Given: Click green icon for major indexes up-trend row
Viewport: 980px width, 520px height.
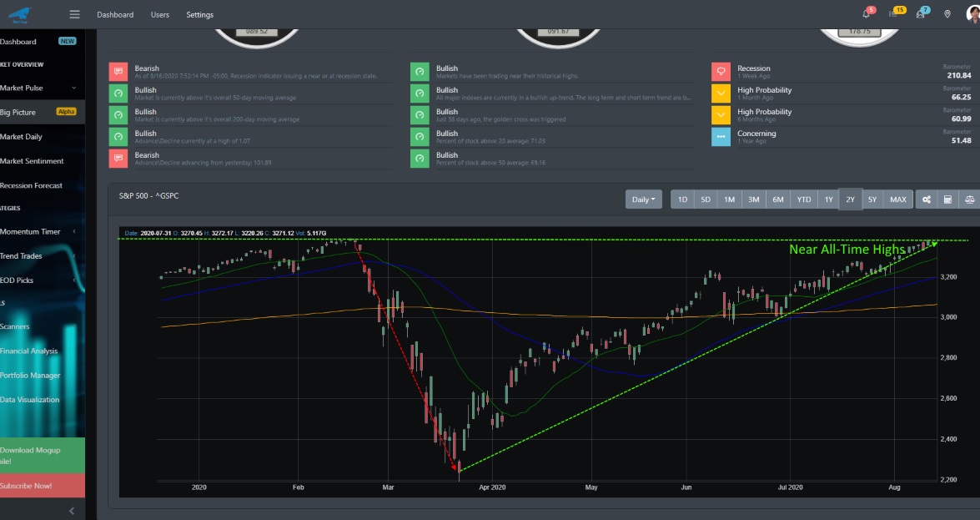Looking at the screenshot, I should click(x=420, y=93).
